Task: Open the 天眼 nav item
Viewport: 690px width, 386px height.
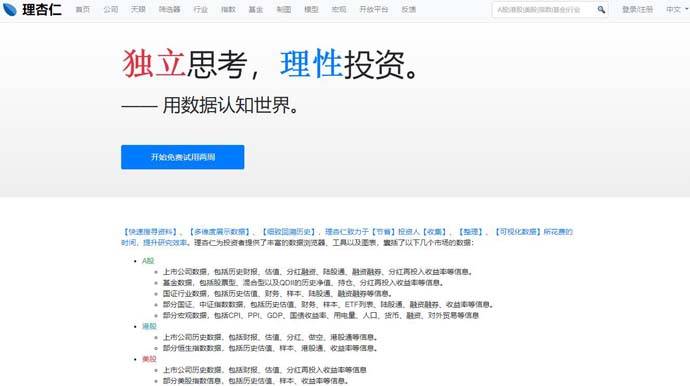Action: coord(138,9)
